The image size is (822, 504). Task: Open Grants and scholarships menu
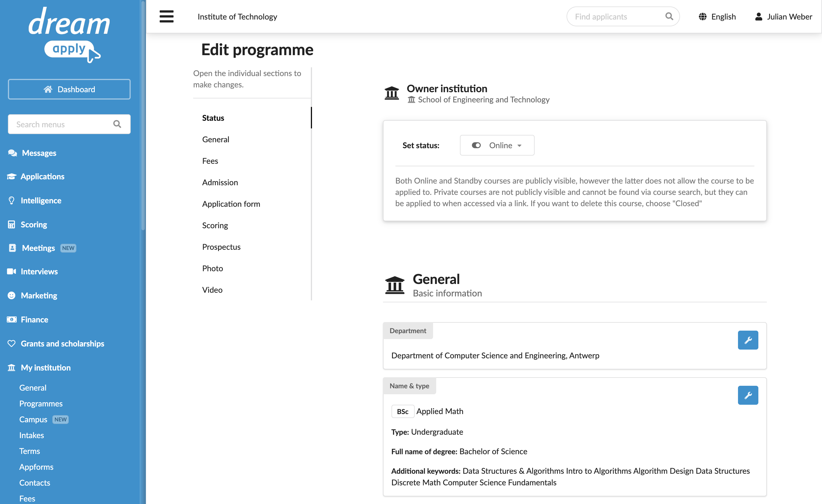63,344
